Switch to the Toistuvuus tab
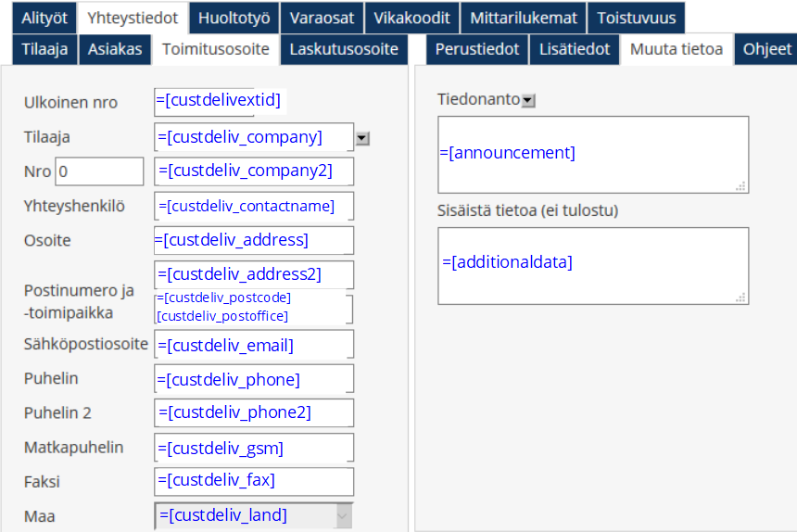Image resolution: width=797 pixels, height=532 pixels. pos(636,18)
